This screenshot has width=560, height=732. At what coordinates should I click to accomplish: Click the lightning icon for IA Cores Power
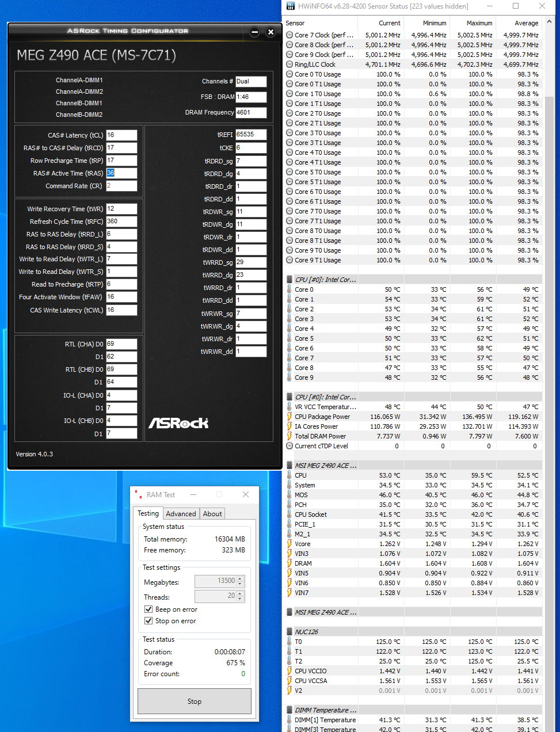pyautogui.click(x=289, y=426)
